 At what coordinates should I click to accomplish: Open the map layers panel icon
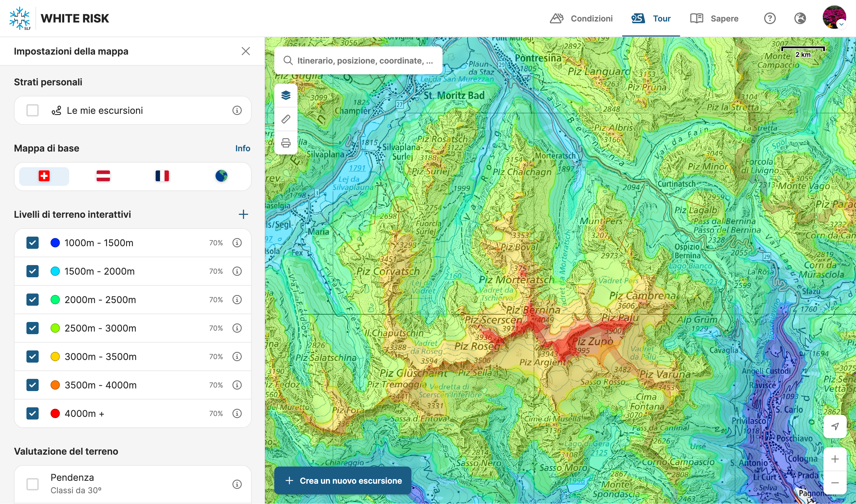(286, 96)
